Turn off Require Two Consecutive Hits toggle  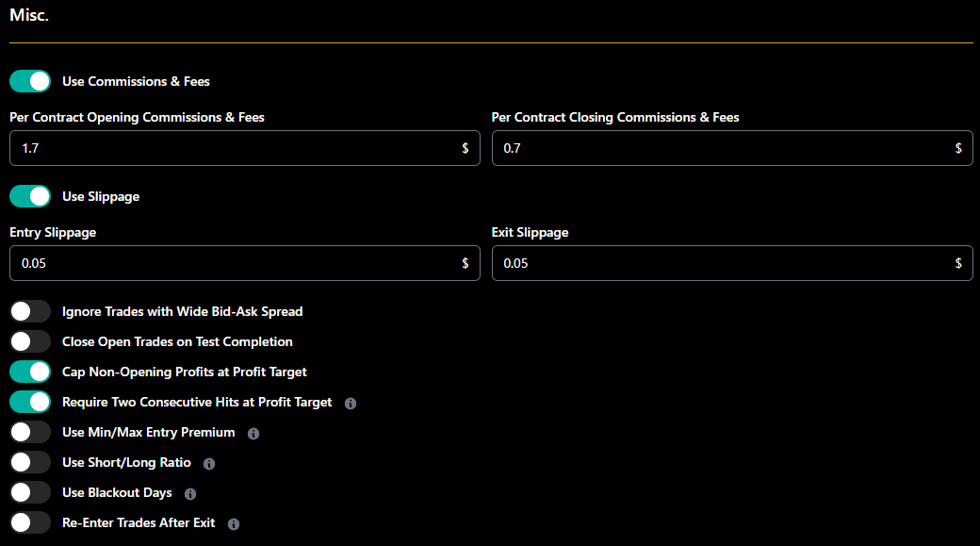pos(30,402)
